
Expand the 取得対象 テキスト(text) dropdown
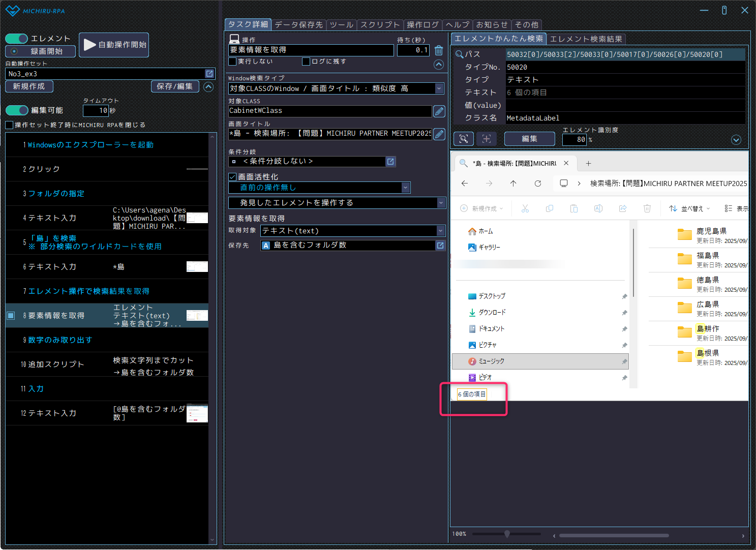click(x=440, y=231)
